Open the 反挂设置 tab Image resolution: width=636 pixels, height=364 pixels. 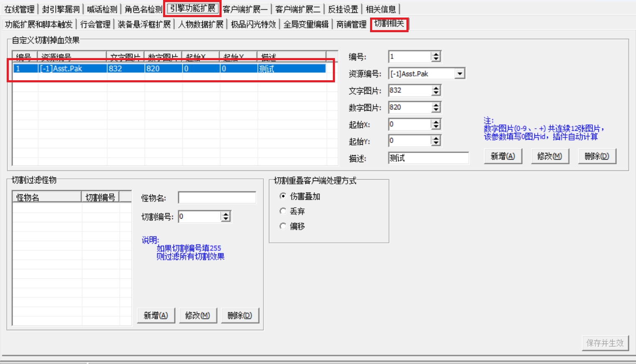[x=343, y=9]
